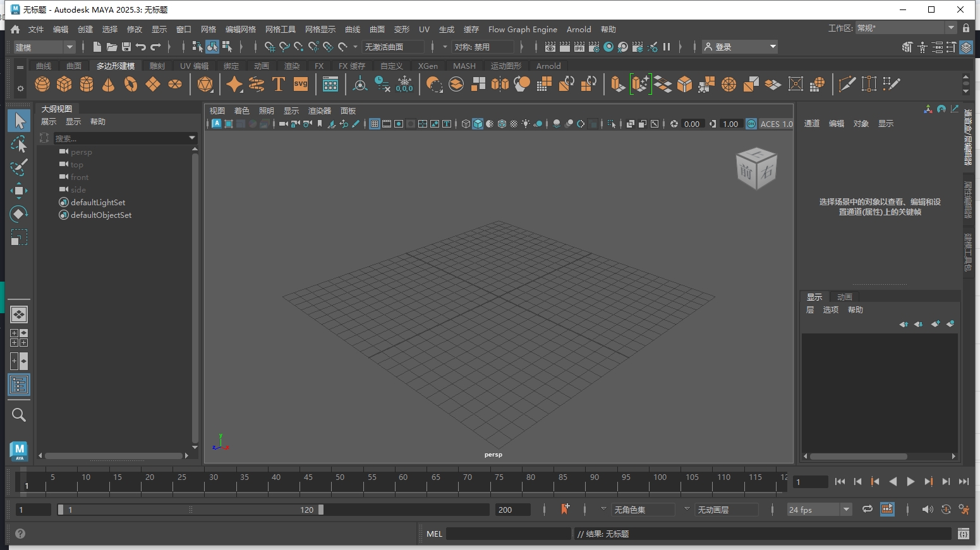
Task: Enable playback looping in the animation controls
Action: [x=867, y=509]
